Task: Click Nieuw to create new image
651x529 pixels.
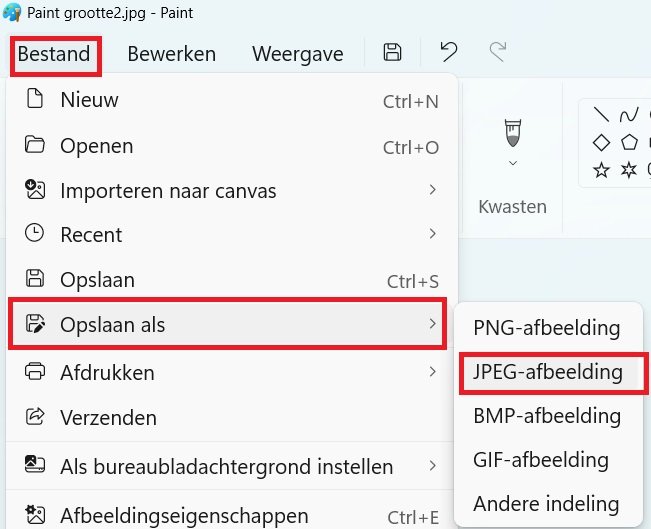Action: [89, 100]
